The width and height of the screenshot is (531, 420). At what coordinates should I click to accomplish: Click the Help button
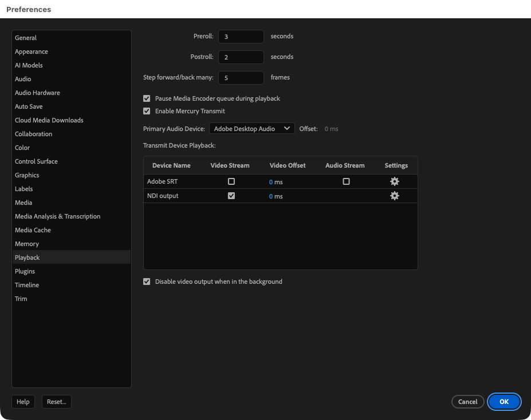pos(23,402)
